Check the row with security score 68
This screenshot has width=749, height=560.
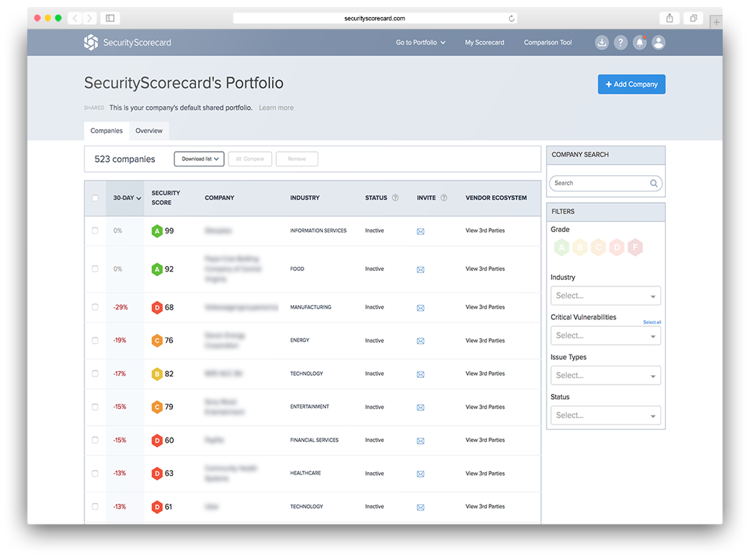(x=95, y=307)
